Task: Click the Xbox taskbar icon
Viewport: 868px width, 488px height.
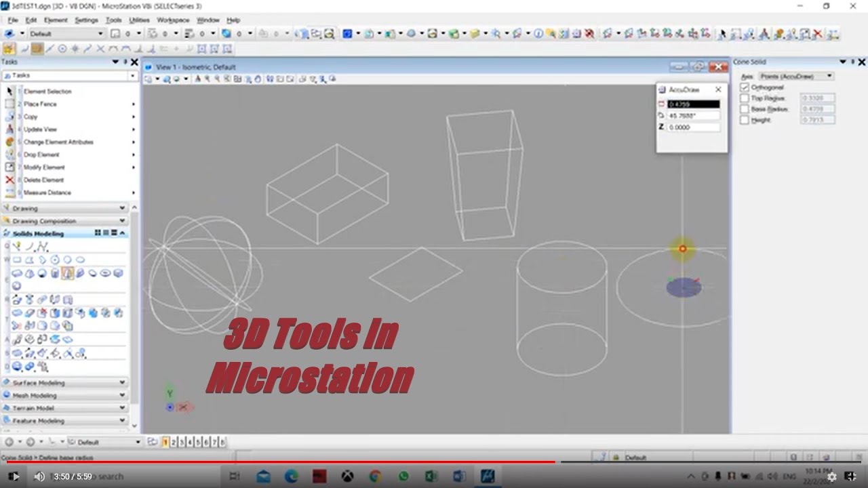Action: point(347,476)
